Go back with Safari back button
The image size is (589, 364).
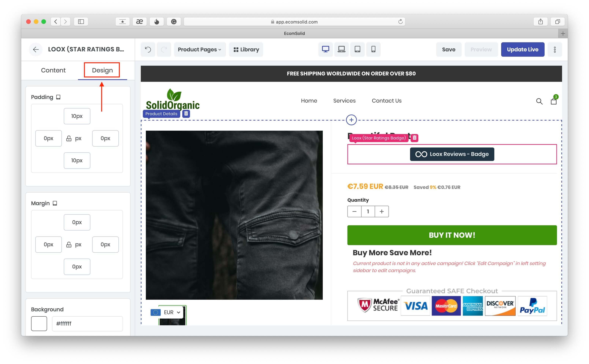56,22
